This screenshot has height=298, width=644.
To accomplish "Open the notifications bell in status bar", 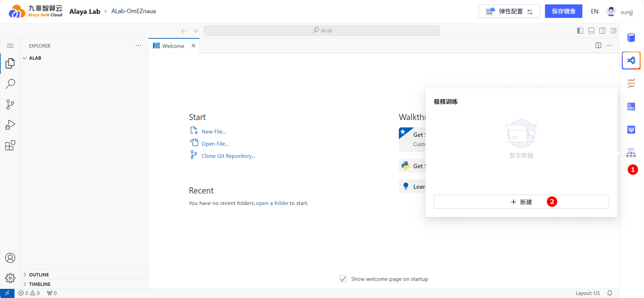I will 610,293.
